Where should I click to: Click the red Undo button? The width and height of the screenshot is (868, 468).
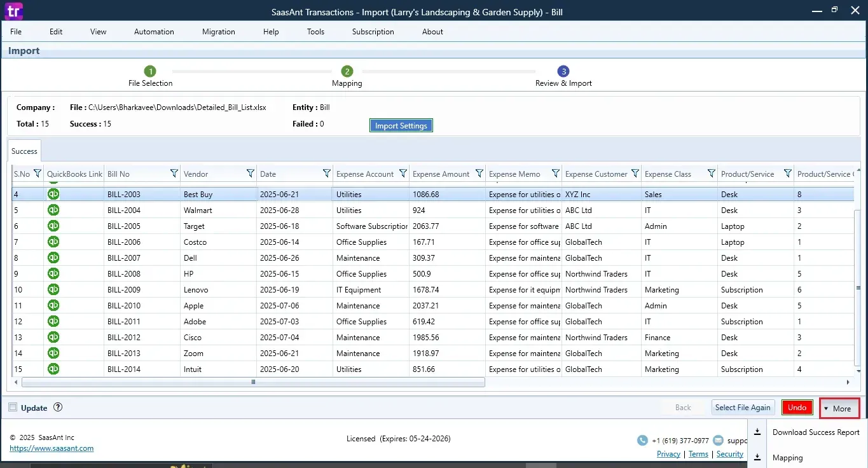click(797, 408)
